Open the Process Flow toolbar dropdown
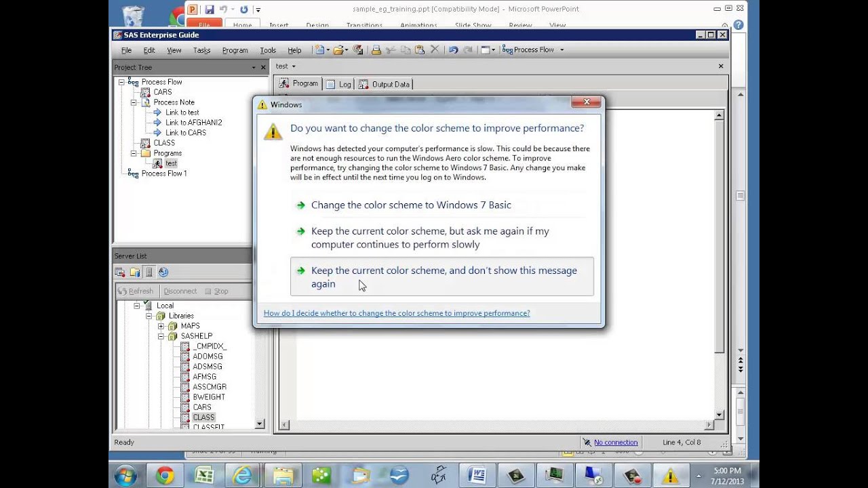Screen dimensions: 868x488 click(x=561, y=50)
